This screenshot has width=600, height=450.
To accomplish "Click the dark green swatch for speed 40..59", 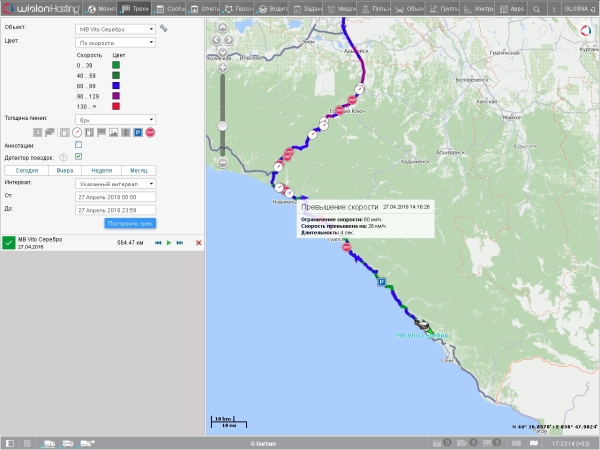I will [x=116, y=75].
